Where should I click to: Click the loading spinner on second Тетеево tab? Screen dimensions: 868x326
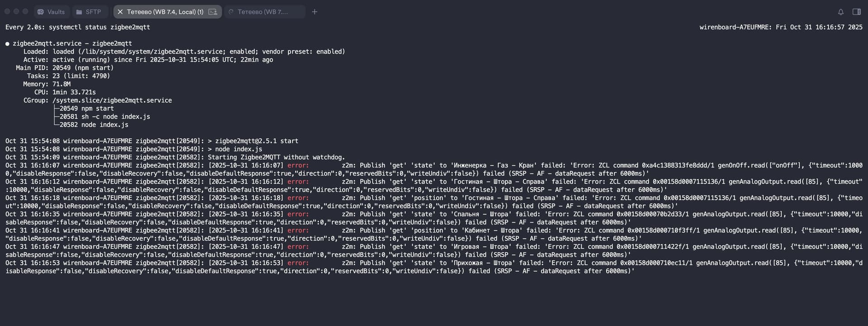231,12
